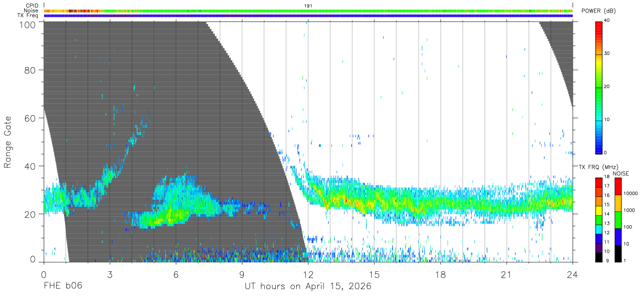The width and height of the screenshot is (644, 297).
Task: Click the '1000' tick on the noise scale
Action: coord(629,211)
